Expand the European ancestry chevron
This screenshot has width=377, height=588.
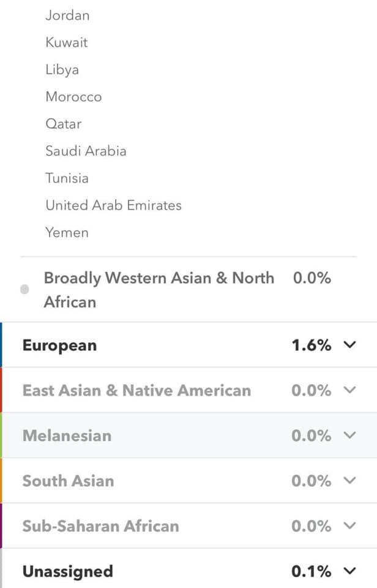tap(349, 345)
